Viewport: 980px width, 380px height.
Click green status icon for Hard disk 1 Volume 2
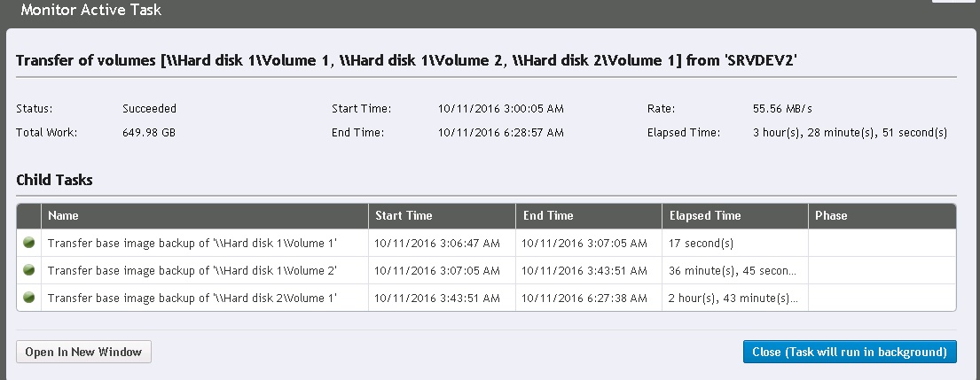tap(28, 270)
